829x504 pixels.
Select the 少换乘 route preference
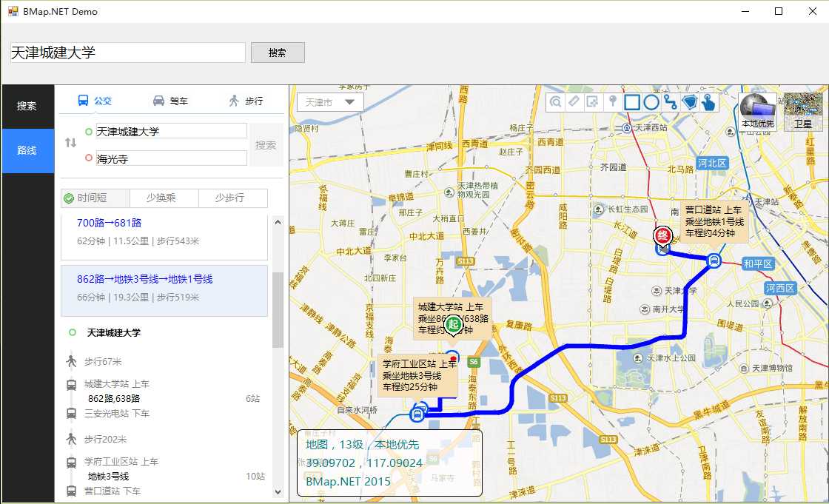click(164, 198)
